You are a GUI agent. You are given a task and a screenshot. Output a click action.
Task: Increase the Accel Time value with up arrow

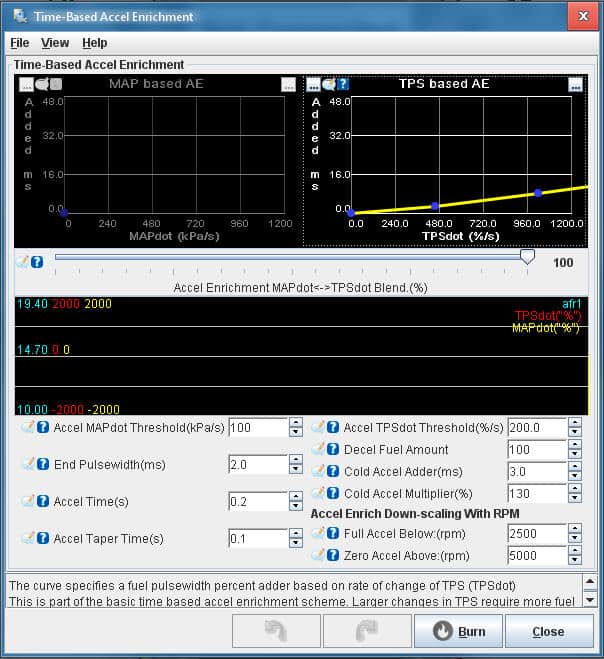295,497
